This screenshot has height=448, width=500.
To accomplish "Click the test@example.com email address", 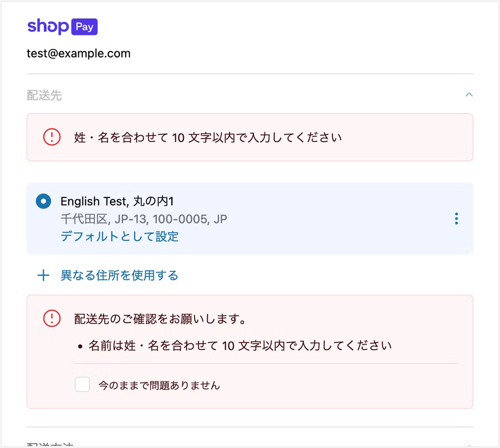I will click(x=79, y=53).
